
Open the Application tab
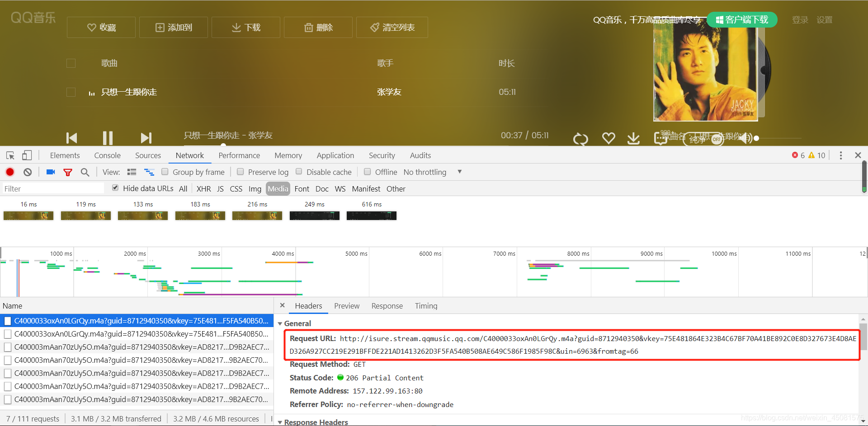335,155
